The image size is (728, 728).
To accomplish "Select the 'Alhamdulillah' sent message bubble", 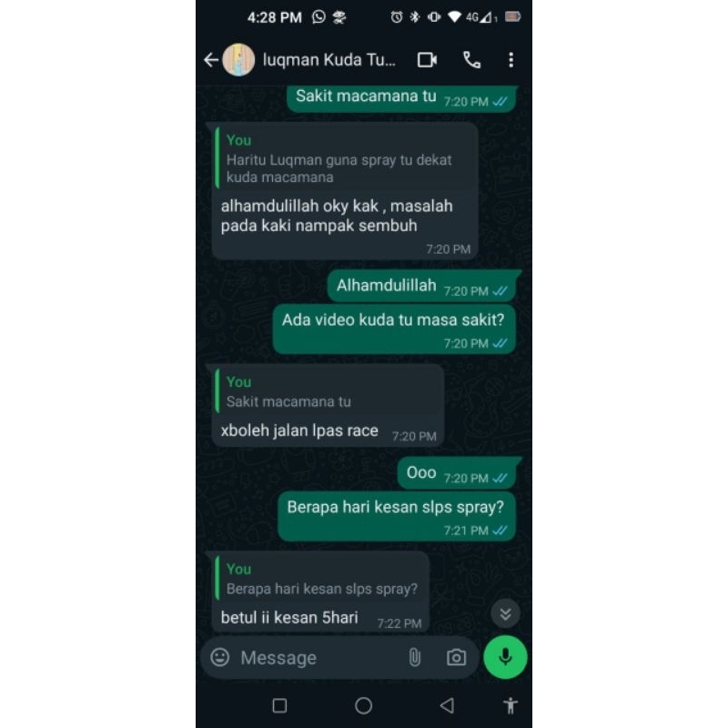I will [x=422, y=286].
